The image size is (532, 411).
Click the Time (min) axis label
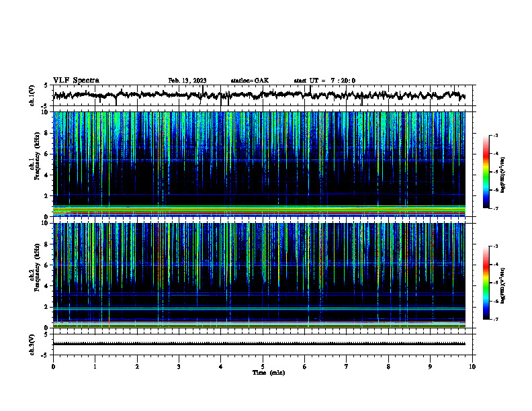(x=269, y=373)
